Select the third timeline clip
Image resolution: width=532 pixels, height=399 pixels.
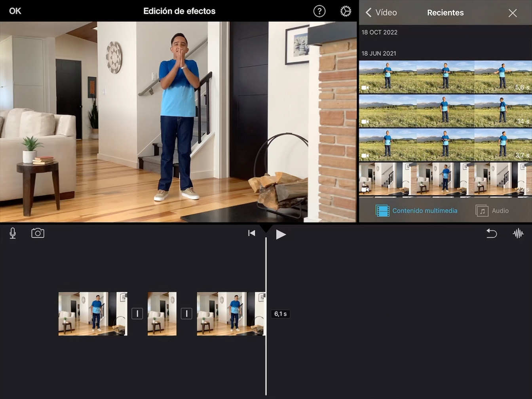pos(231,314)
